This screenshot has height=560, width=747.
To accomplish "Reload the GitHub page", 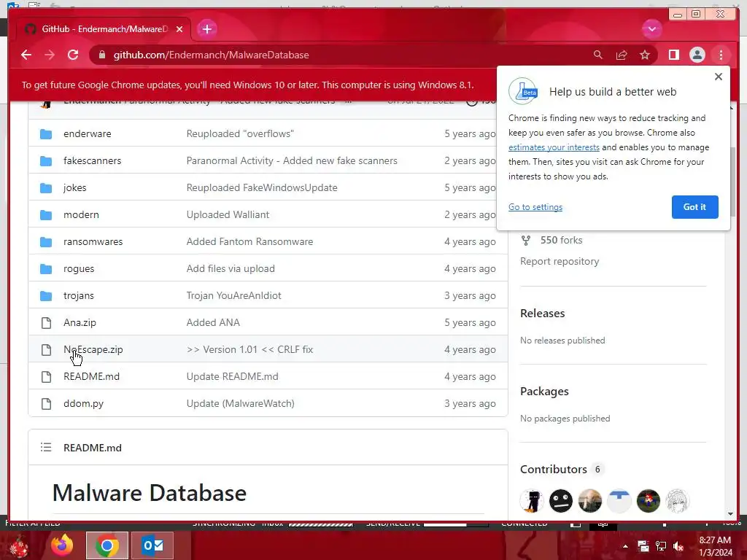I will (x=73, y=55).
